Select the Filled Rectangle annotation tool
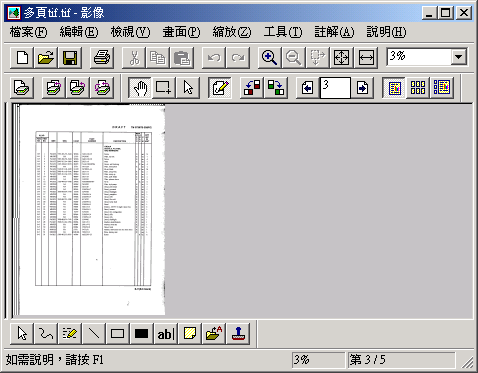The width and height of the screenshot is (478, 373). click(141, 333)
